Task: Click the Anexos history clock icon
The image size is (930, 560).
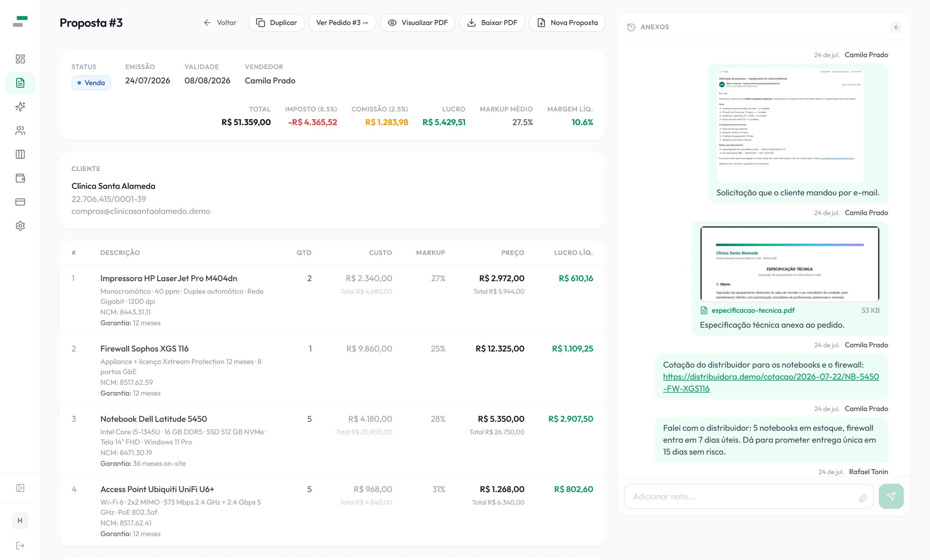Action: 631,27
